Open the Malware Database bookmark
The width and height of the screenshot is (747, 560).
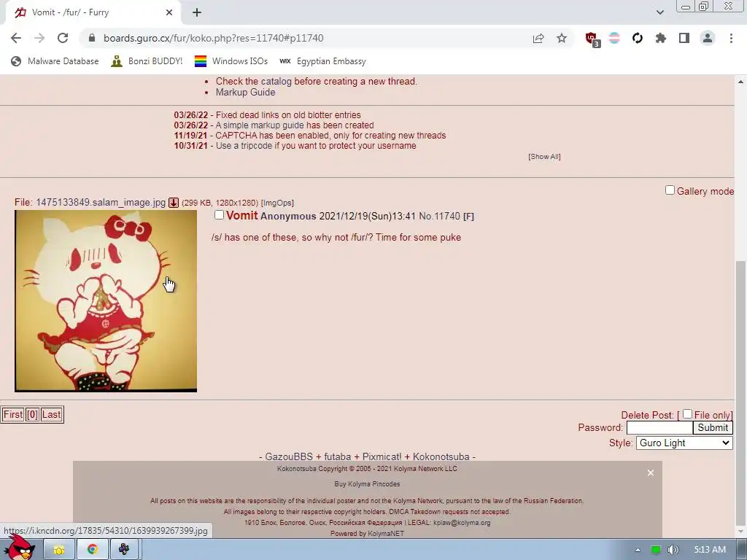(55, 61)
